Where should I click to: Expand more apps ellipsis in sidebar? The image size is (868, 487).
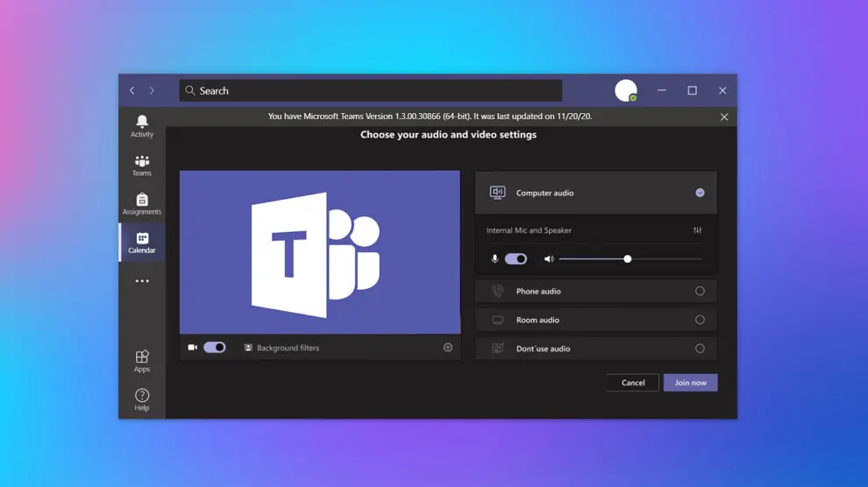coord(142,281)
